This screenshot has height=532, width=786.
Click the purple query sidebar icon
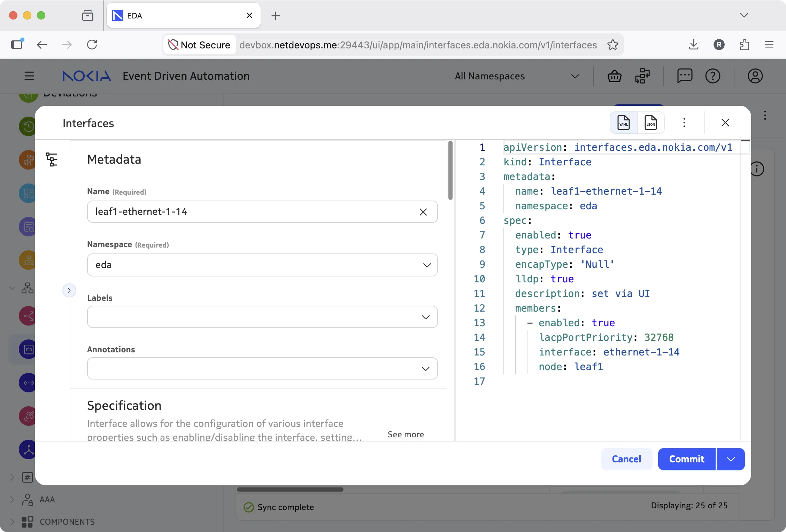click(27, 227)
